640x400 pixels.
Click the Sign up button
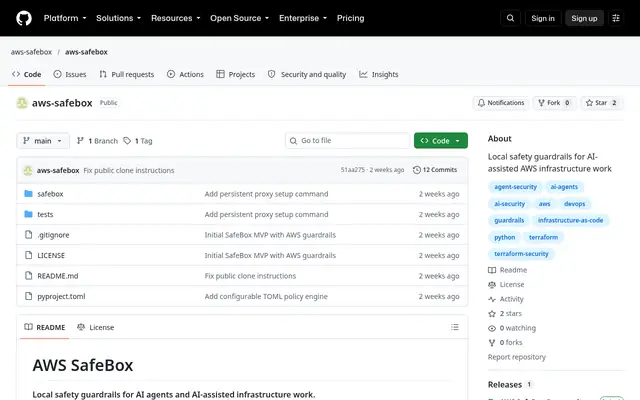pyautogui.click(x=584, y=18)
